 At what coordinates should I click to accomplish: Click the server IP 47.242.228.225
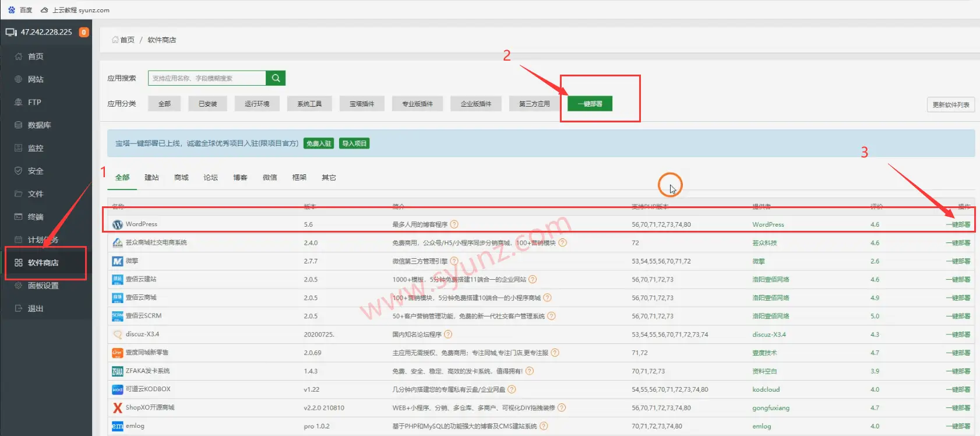click(x=47, y=32)
